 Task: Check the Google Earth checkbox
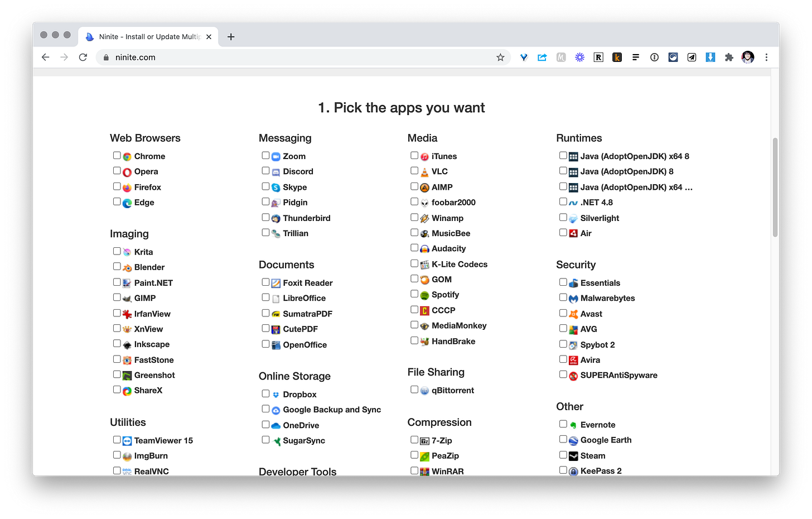pyautogui.click(x=563, y=439)
